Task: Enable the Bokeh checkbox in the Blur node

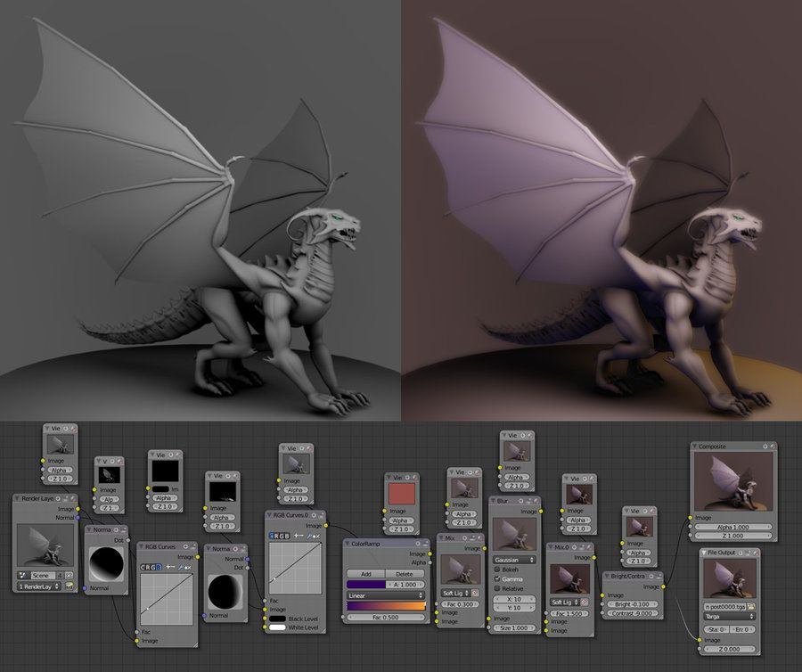Action: 497,569
